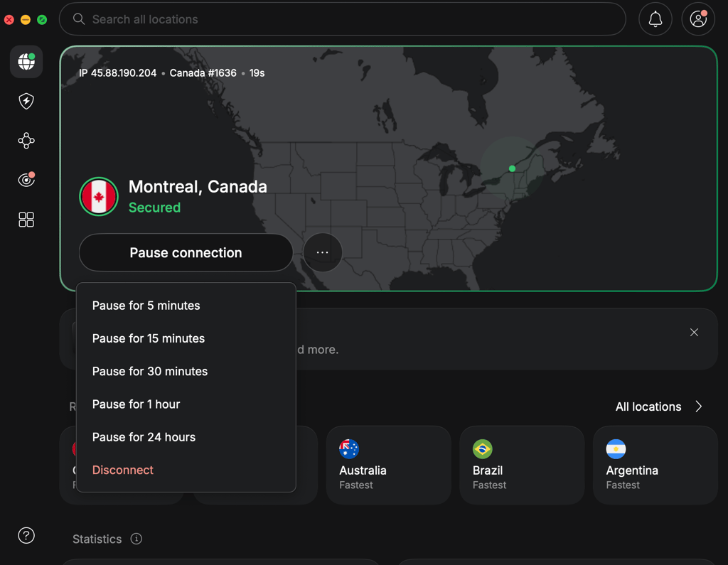
Task: Connect to Australia Fastest card
Action: click(x=389, y=466)
